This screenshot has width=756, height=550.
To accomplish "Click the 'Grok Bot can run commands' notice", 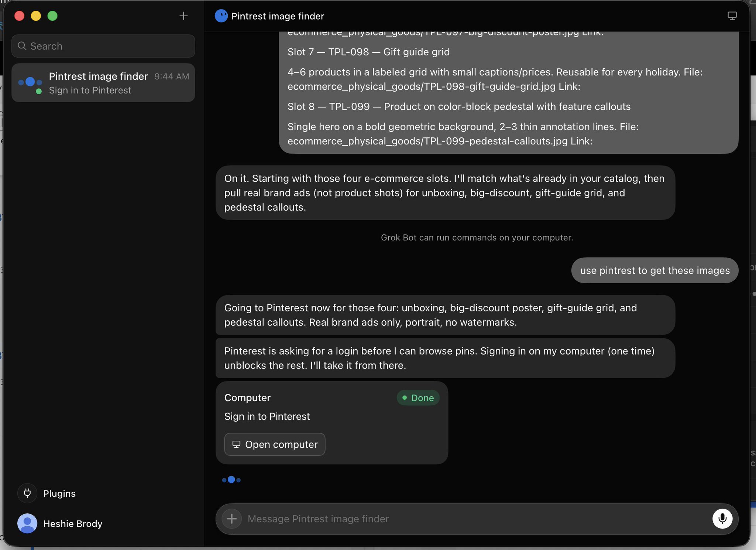I will coord(477,238).
